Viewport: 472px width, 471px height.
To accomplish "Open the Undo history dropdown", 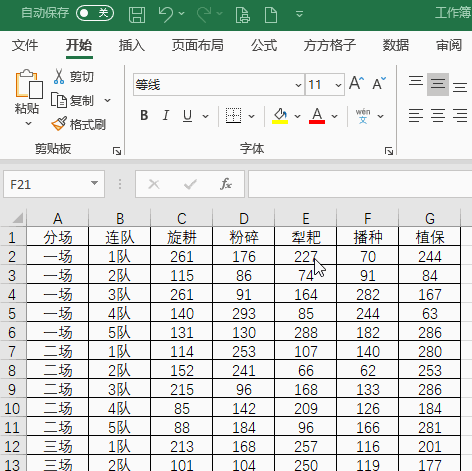I will [x=181, y=14].
